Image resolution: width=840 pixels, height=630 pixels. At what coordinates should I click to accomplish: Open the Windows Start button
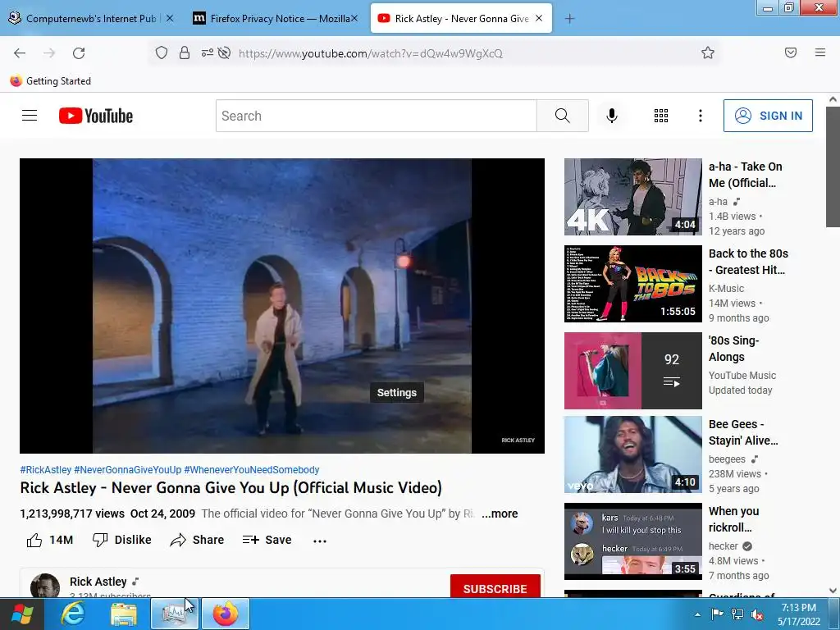pos(21,614)
